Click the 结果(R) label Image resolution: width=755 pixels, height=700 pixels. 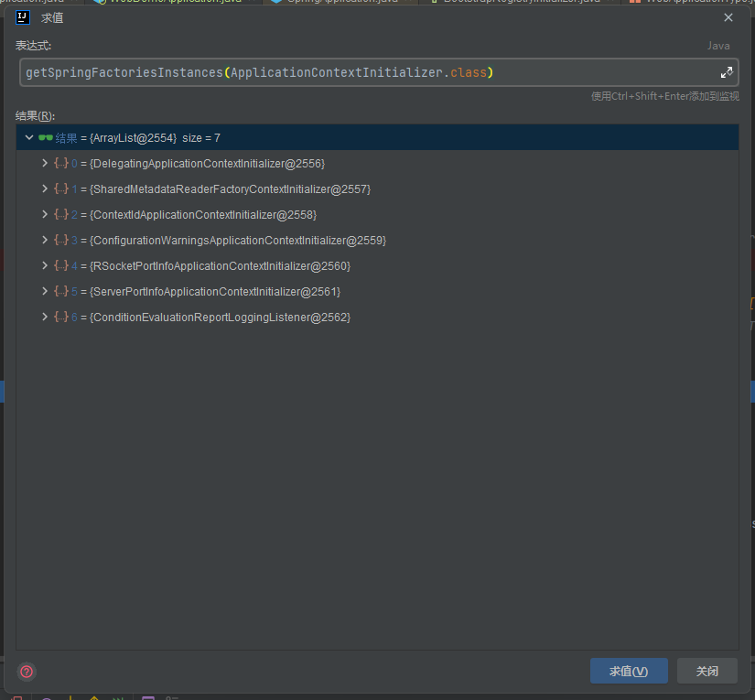click(35, 116)
